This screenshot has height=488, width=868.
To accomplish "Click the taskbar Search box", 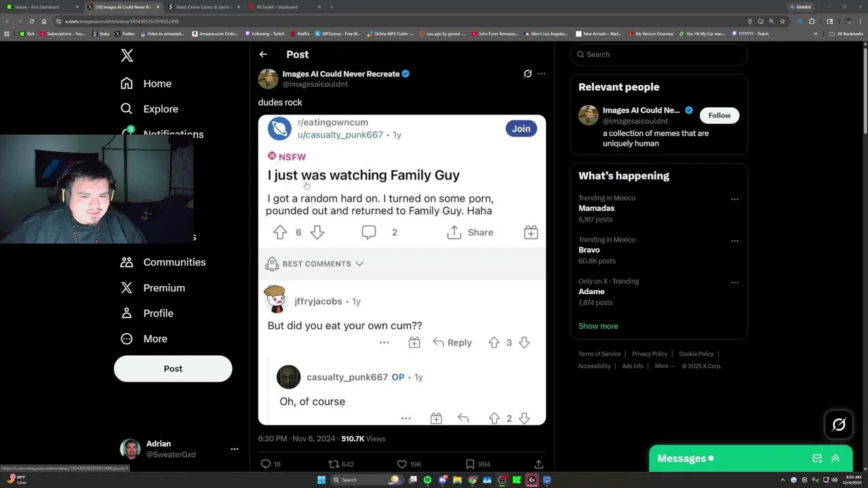I will coord(366,480).
